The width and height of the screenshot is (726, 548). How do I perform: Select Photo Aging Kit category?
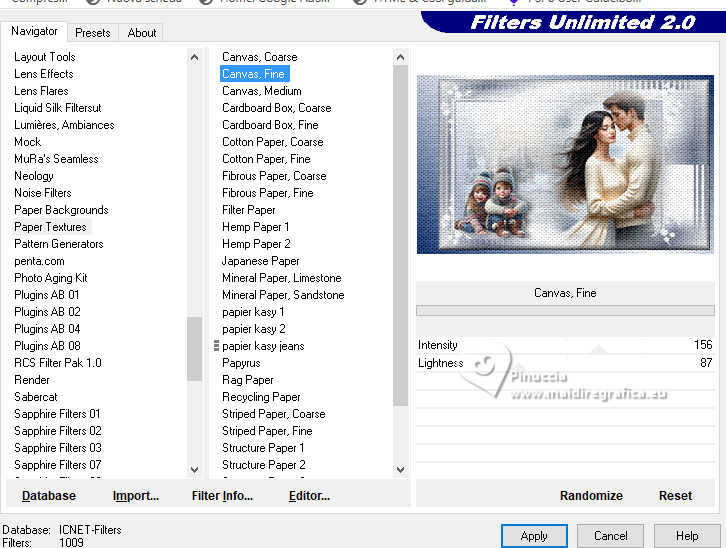click(x=50, y=278)
